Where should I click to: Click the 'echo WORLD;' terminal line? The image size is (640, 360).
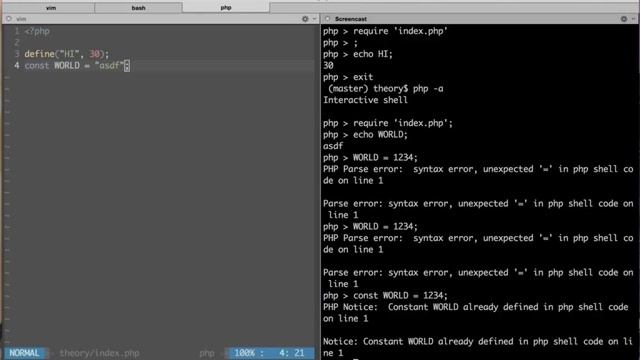[365, 135]
